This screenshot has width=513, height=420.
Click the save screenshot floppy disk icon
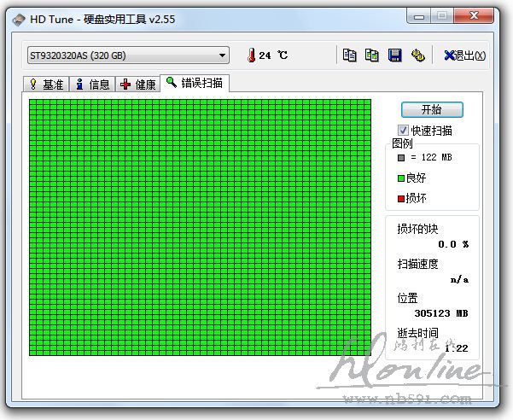[x=395, y=55]
